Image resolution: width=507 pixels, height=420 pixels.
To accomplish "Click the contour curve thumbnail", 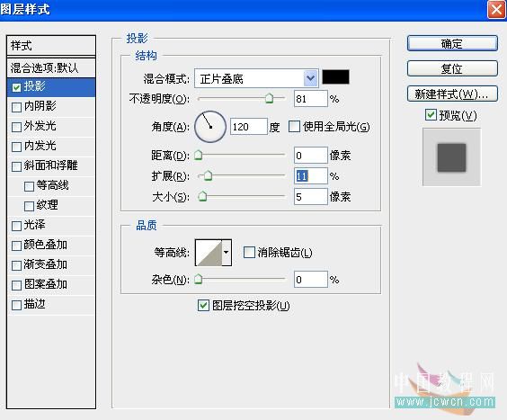I will point(209,253).
